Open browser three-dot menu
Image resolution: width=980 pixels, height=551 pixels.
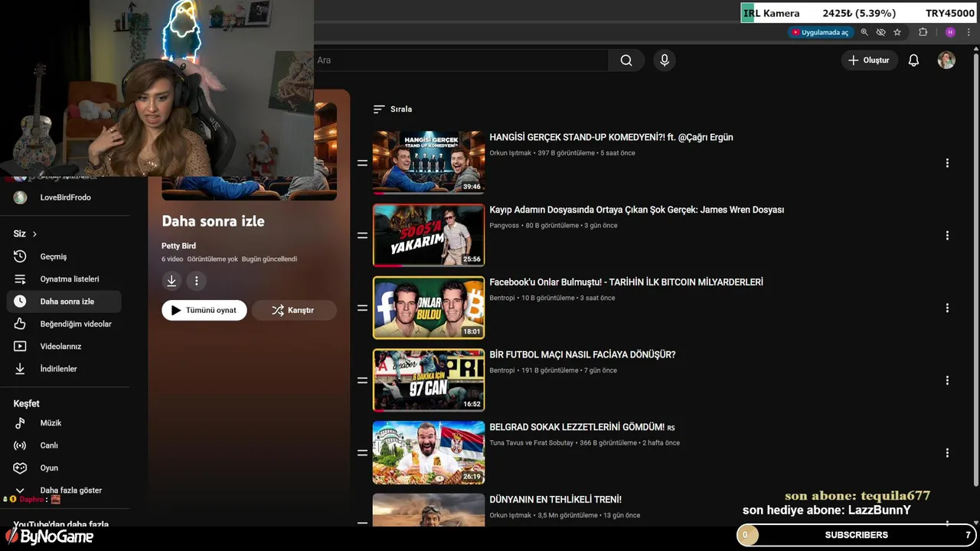click(969, 32)
